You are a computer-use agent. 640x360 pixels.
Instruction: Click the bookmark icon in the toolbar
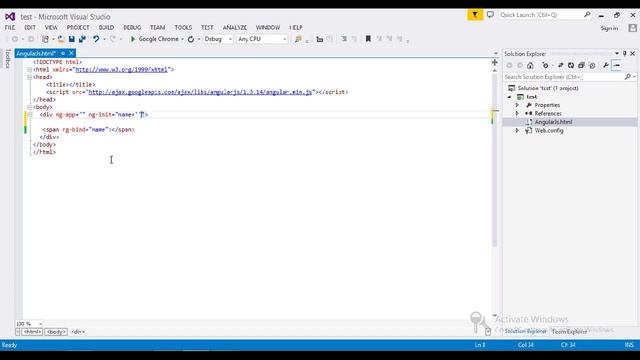click(368, 39)
